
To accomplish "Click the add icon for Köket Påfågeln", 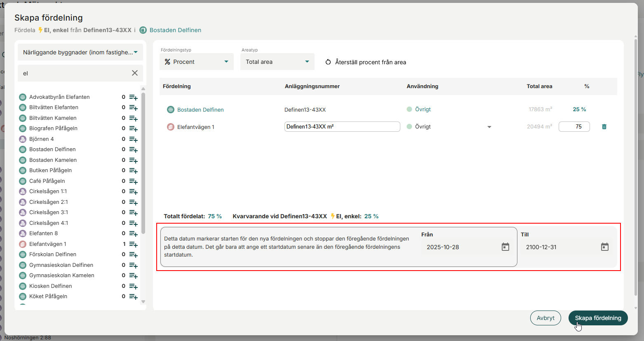I will click(x=133, y=297).
